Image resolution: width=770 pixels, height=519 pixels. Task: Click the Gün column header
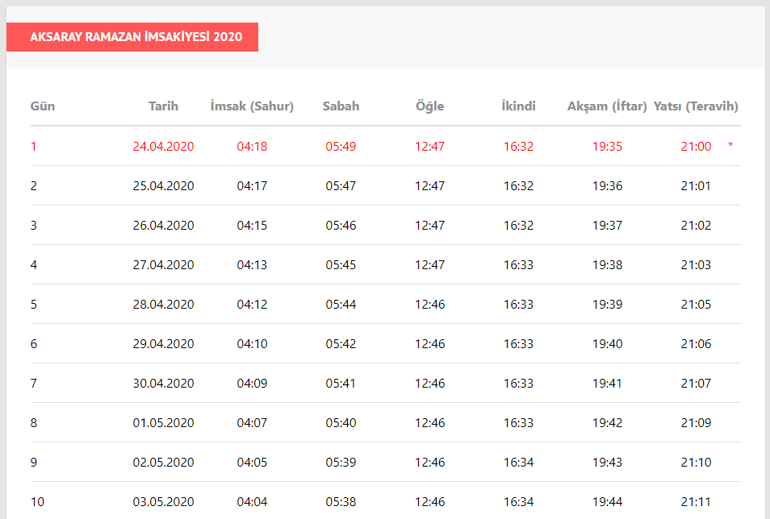click(42, 106)
